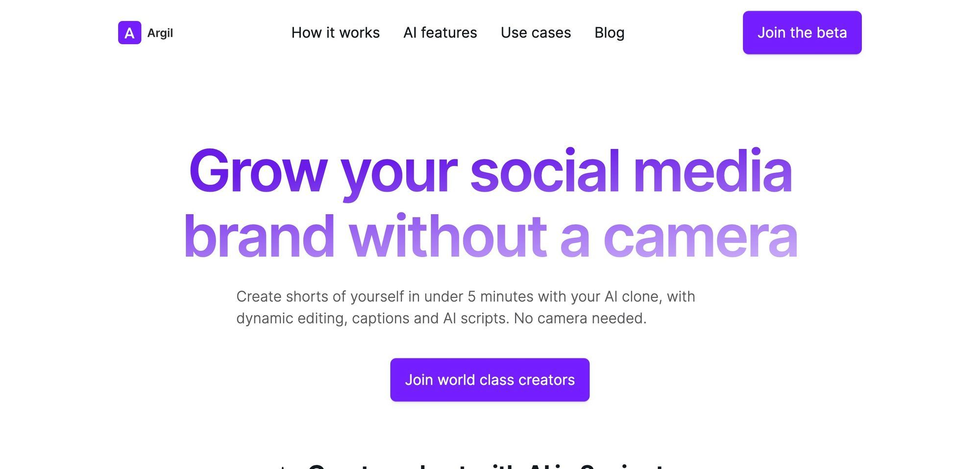Click the cut-off heading at page bottom

coord(487,466)
